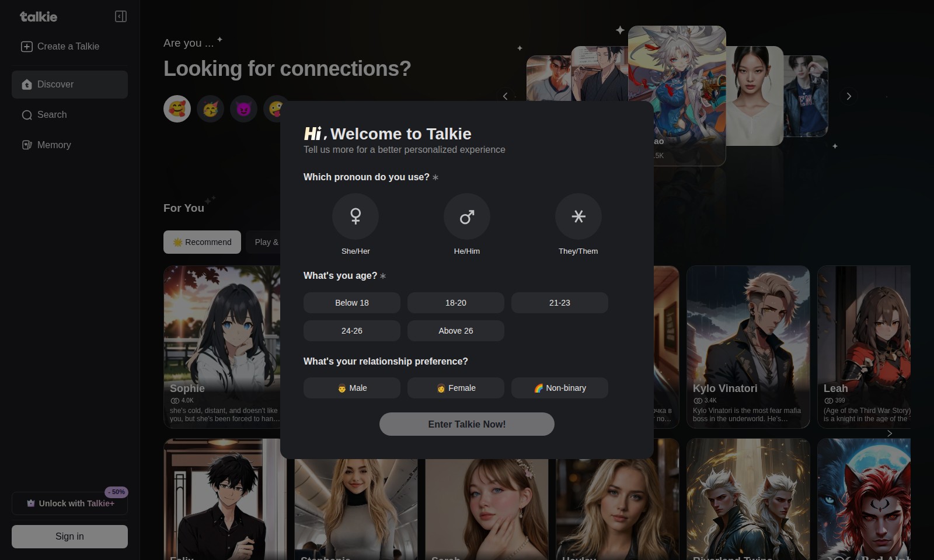Click the house icon beside Discover
This screenshot has height=560, width=934.
pos(27,85)
